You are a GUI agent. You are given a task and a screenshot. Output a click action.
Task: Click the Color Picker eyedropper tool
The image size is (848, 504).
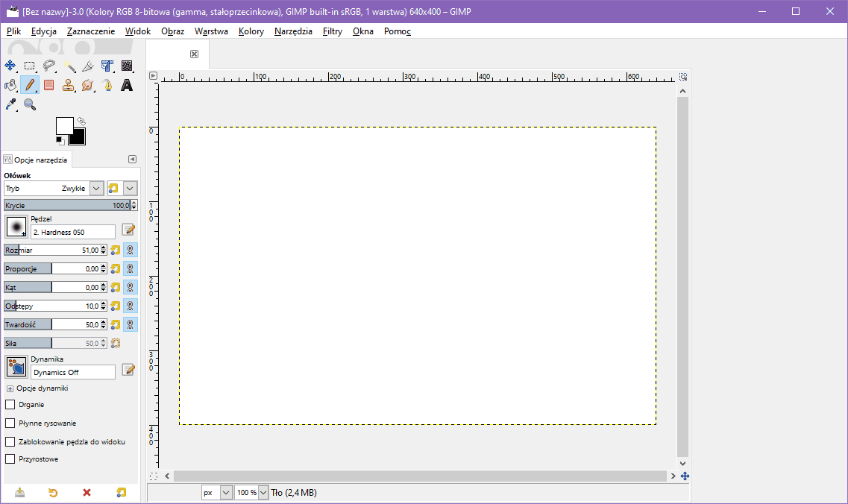point(10,104)
